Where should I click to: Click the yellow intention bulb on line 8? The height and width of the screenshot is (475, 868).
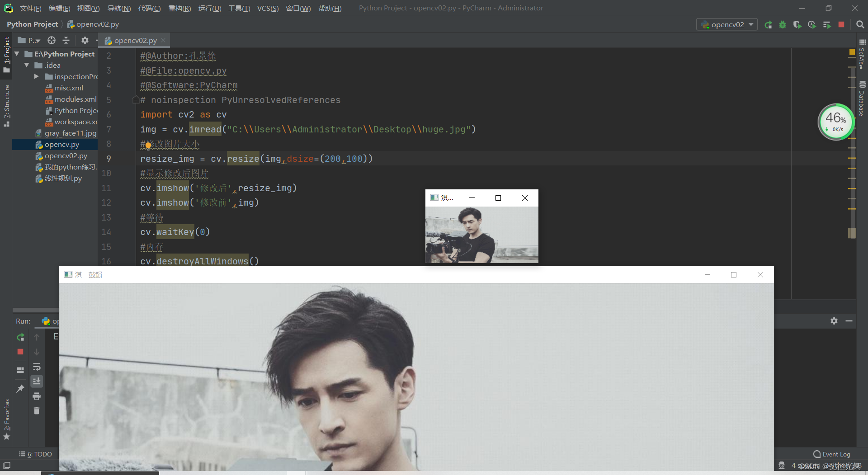[x=148, y=146]
